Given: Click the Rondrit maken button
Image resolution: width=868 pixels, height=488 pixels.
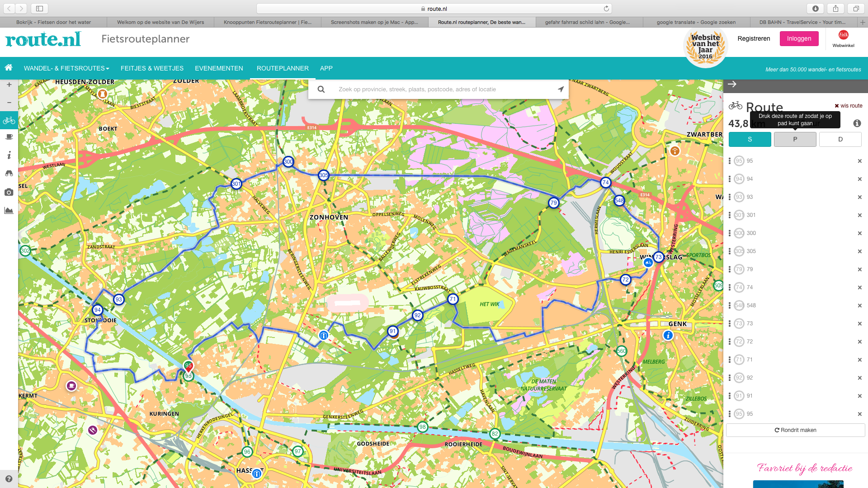Looking at the screenshot, I should 795,430.
